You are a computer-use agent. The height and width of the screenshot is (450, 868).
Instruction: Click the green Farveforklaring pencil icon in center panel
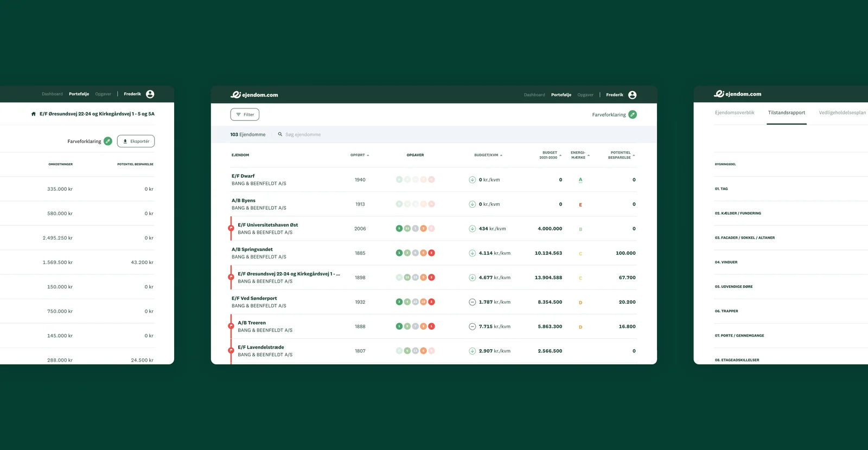coord(633,114)
